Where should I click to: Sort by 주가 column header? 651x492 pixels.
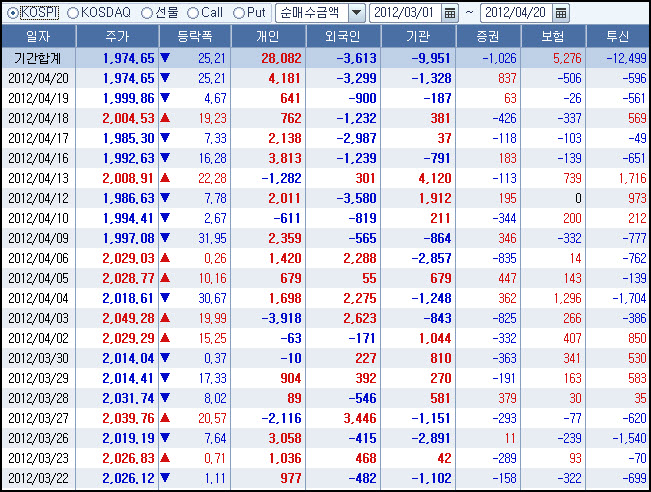(117, 37)
